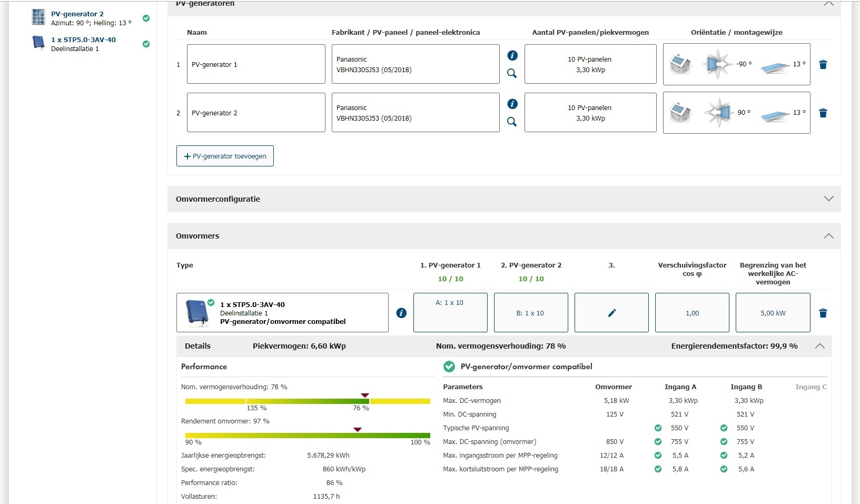The width and height of the screenshot is (860, 504).
Task: Collapse the inverter Details panel
Action: pos(819,346)
